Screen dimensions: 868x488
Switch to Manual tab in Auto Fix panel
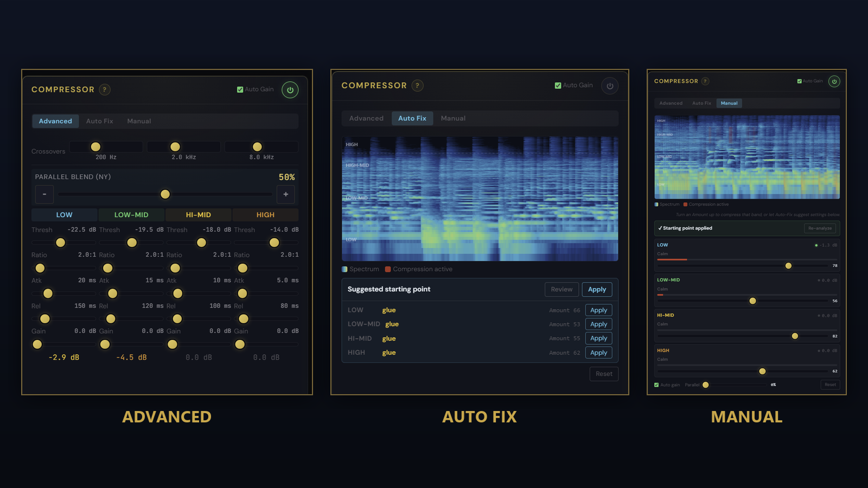[x=453, y=118]
